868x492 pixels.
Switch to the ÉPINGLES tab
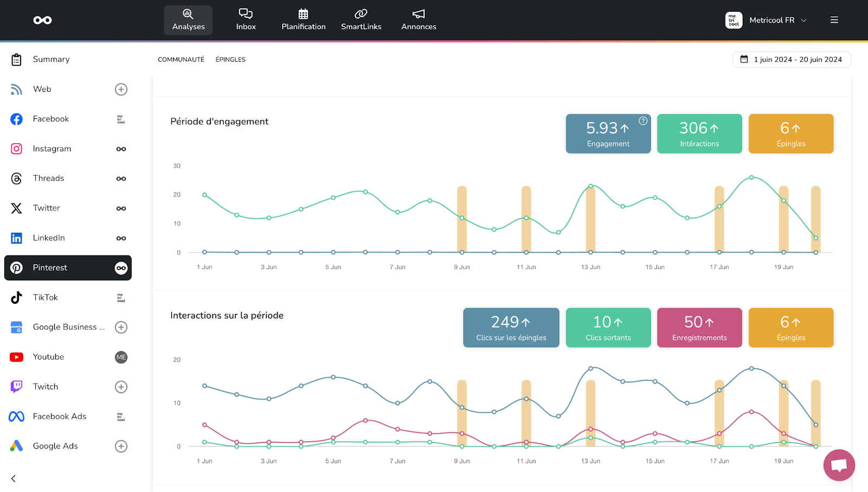coord(231,60)
